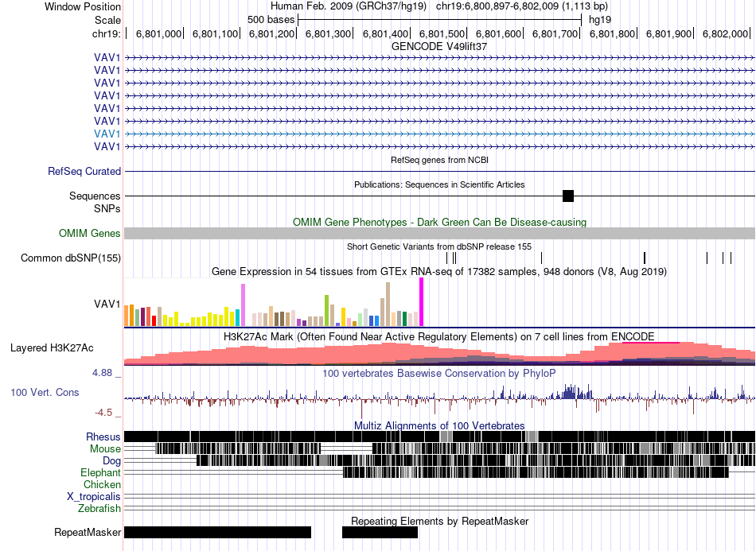Click the GENCODE V49lift37 track title
This screenshot has width=756, height=551.
pyautogui.click(x=439, y=46)
